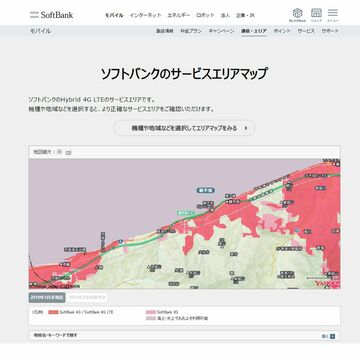
Task: Click arrow on area map selection button
Action: click(246, 128)
